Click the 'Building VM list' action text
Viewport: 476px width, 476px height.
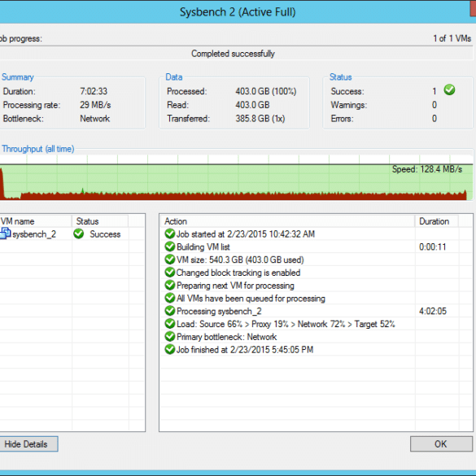[x=203, y=247]
